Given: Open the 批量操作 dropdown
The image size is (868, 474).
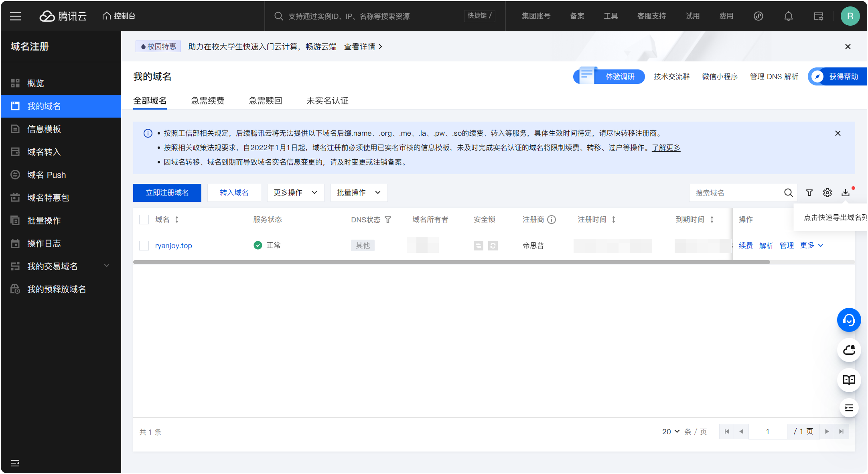Looking at the screenshot, I should tap(358, 193).
